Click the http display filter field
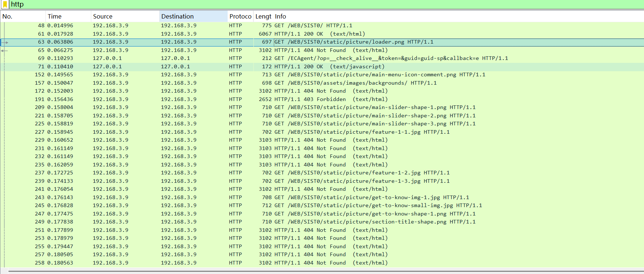Screen dimensions: 644x274 click(x=327, y=4)
